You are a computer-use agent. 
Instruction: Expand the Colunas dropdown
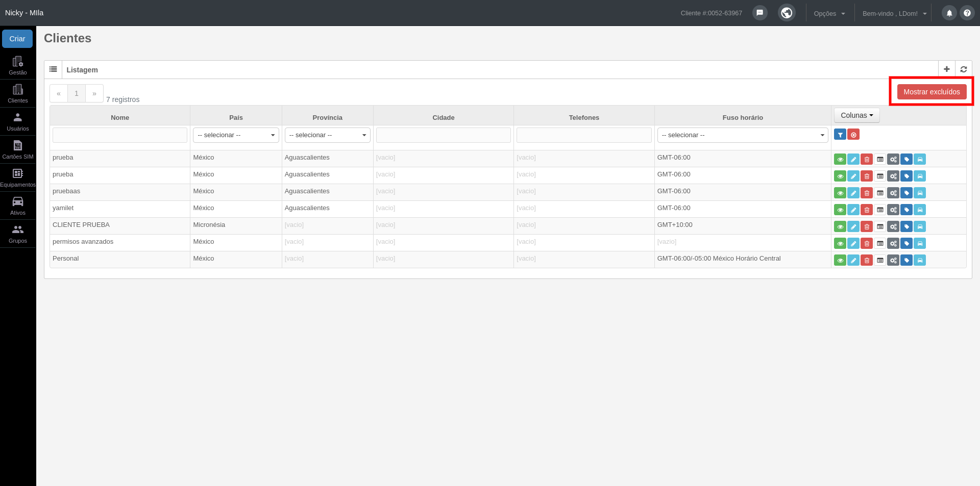pos(857,115)
